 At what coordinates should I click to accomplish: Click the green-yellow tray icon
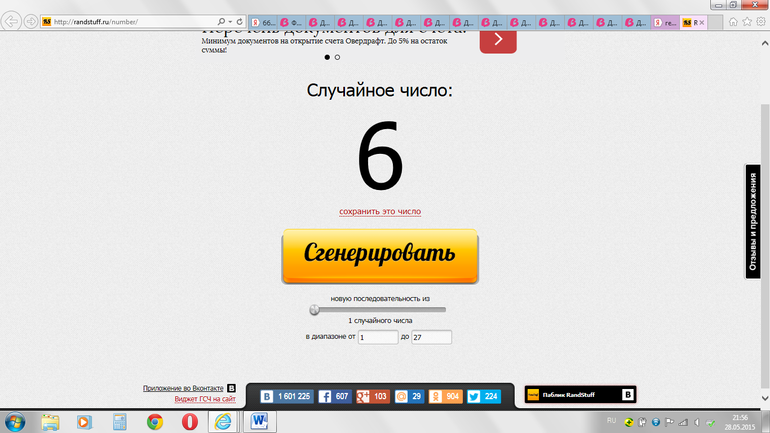tap(629, 422)
